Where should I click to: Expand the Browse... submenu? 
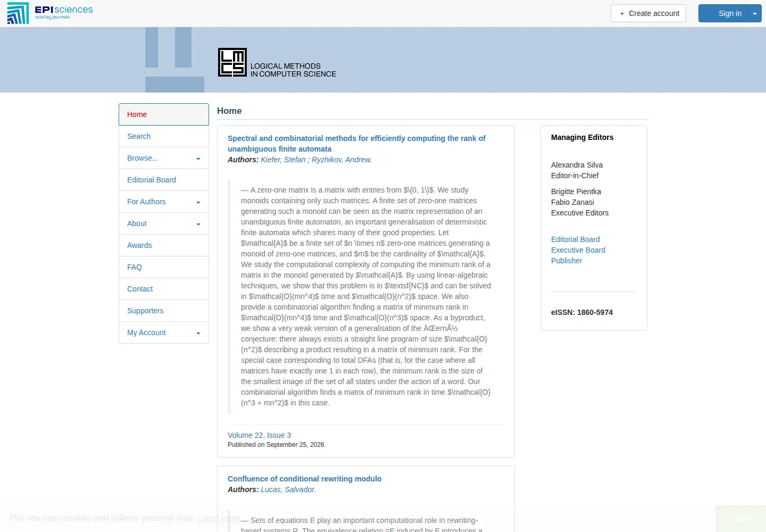[164, 158]
